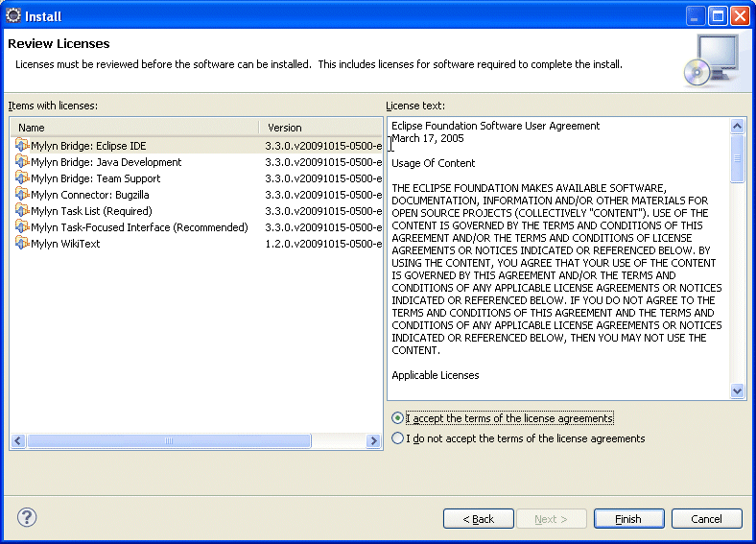Go to previous page with Back button
This screenshot has height=544, width=756.
pos(479,519)
